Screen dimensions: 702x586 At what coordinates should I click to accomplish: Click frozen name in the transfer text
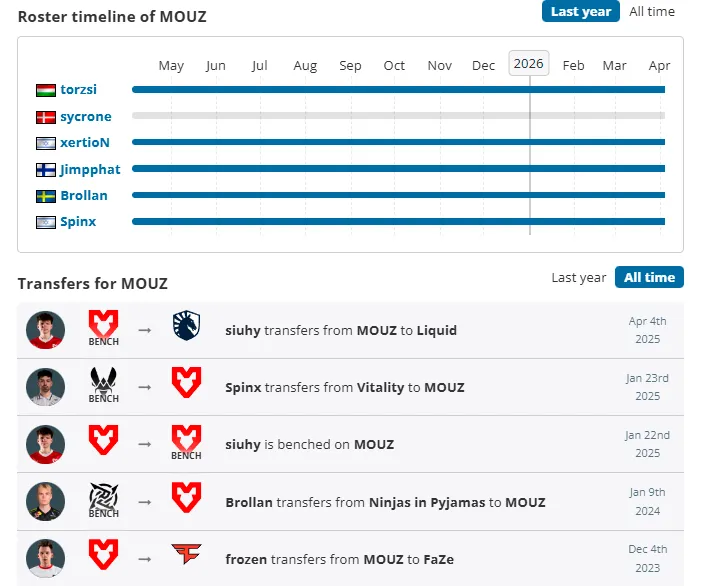(x=246, y=559)
